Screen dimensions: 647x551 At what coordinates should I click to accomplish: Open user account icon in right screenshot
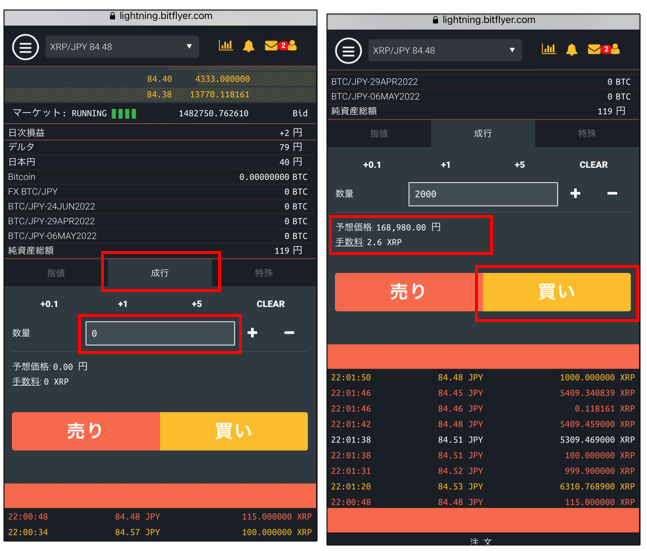tap(615, 49)
